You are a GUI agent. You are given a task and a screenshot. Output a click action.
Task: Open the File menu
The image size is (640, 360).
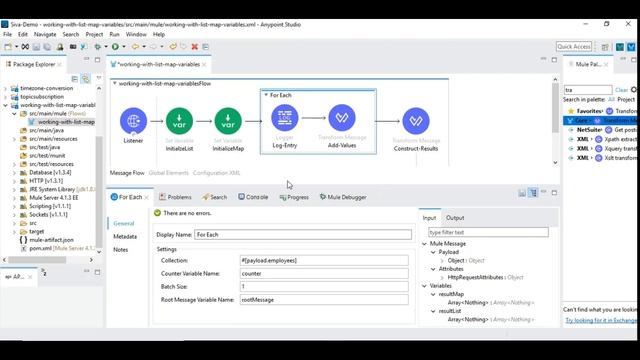point(7,34)
